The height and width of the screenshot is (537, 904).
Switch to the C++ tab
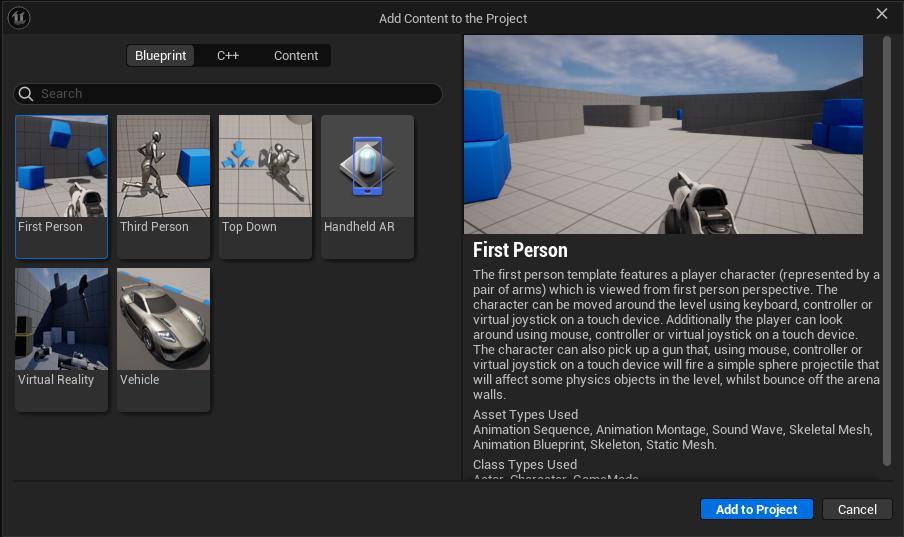click(228, 55)
